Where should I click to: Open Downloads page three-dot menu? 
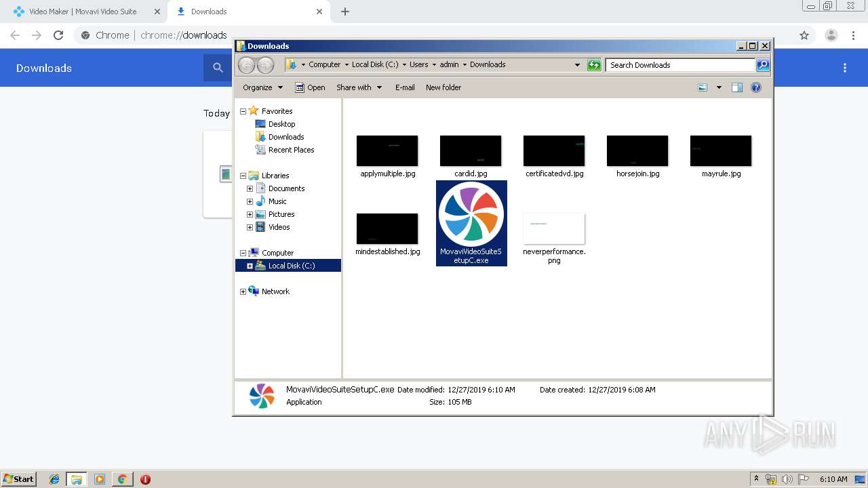pos(845,68)
